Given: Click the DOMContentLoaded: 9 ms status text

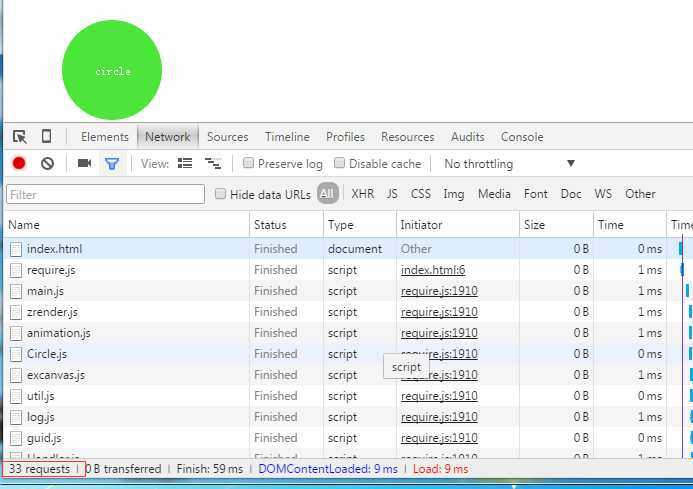Looking at the screenshot, I should (x=327, y=469).
